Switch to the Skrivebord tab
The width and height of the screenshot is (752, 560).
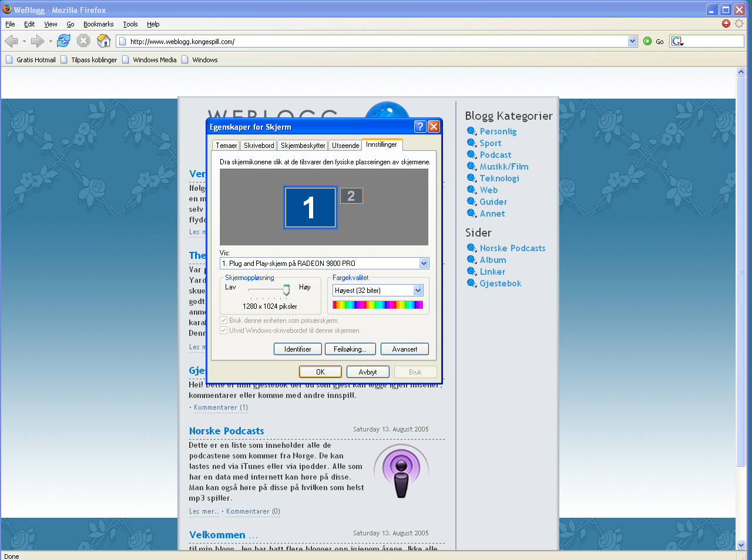tap(259, 146)
